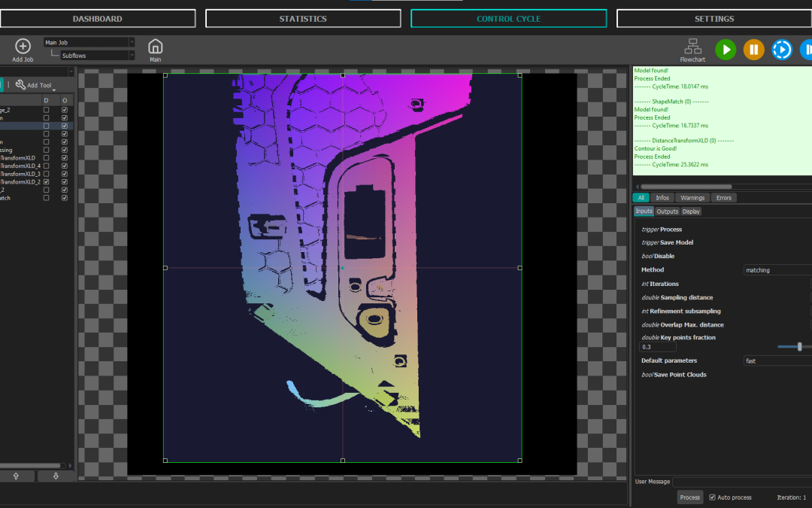
Task: Click the Key points fraction slider handle
Action: [x=799, y=347]
